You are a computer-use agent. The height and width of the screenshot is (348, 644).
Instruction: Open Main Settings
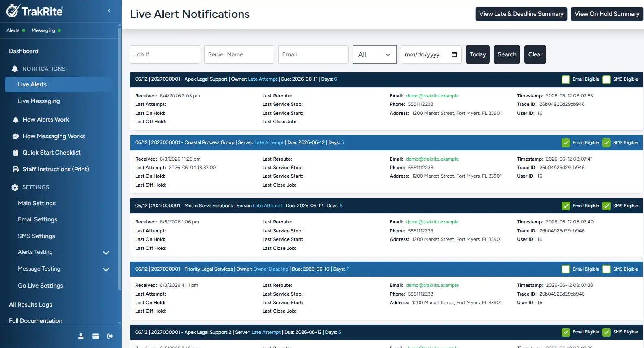pyautogui.click(x=37, y=203)
